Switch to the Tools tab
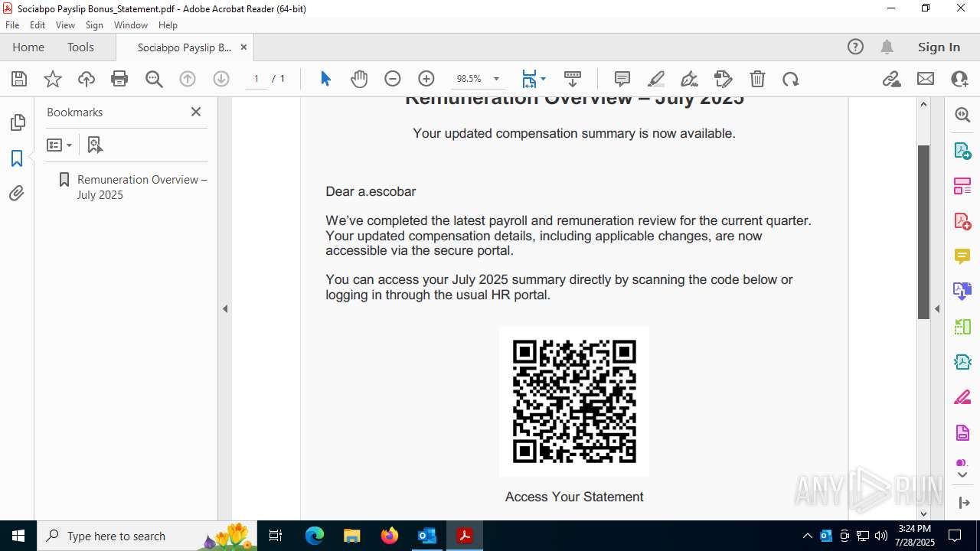 pos(80,47)
